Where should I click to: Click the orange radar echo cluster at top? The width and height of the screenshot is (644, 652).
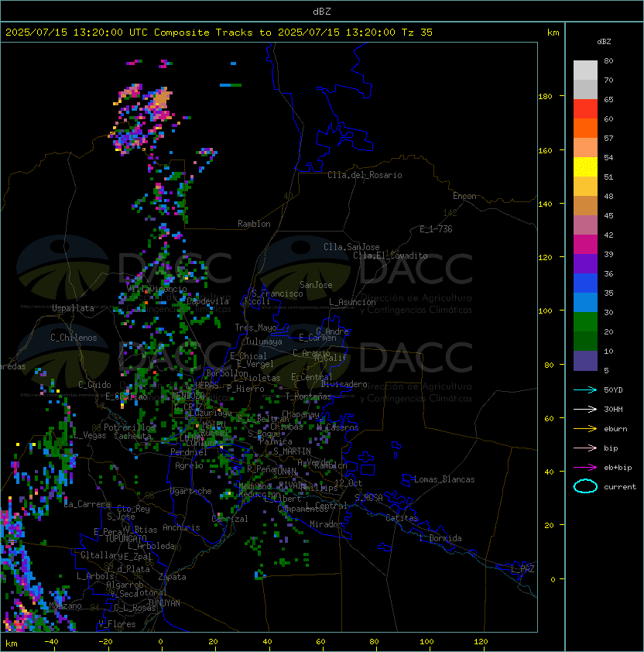[x=160, y=99]
